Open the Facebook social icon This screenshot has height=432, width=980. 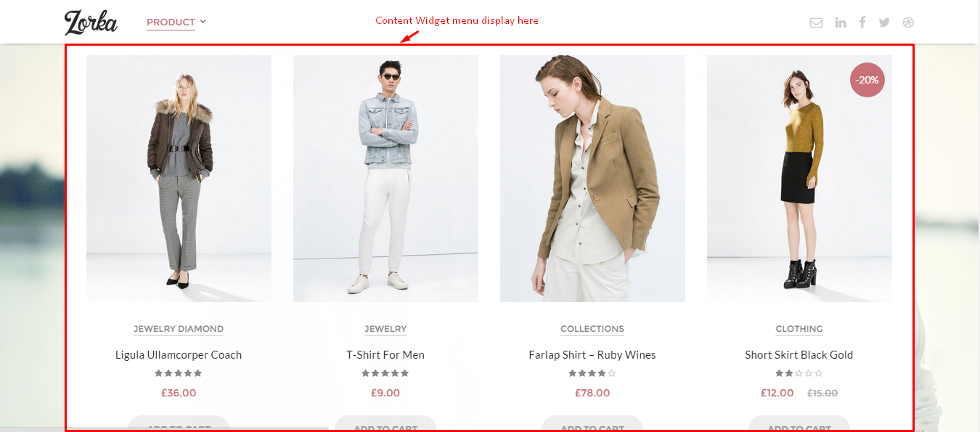click(862, 22)
